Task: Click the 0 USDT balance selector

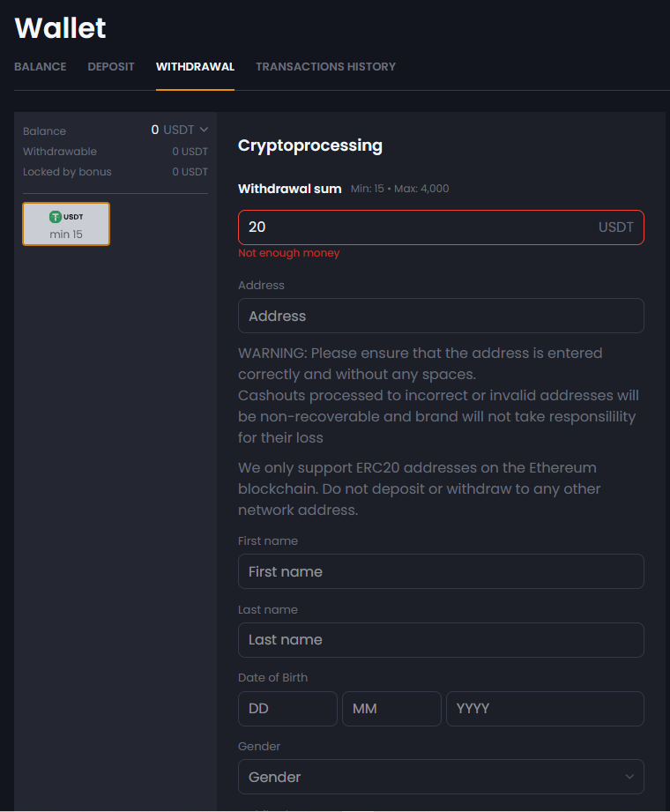Action: tap(179, 130)
